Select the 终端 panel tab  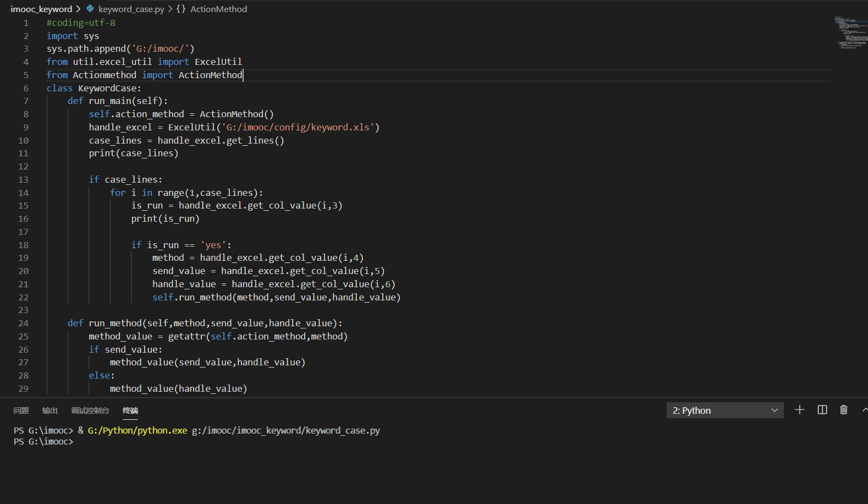pos(130,410)
